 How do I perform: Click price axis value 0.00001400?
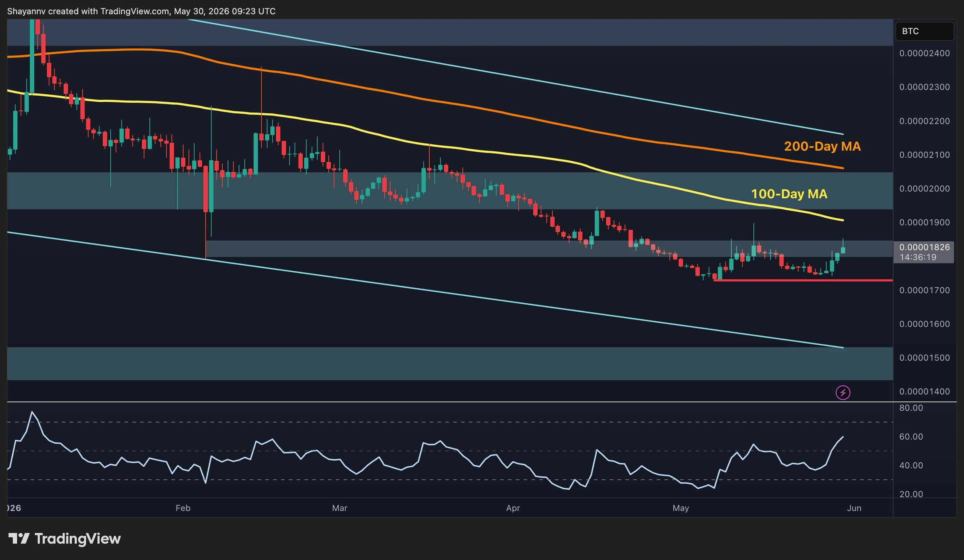[x=924, y=391]
